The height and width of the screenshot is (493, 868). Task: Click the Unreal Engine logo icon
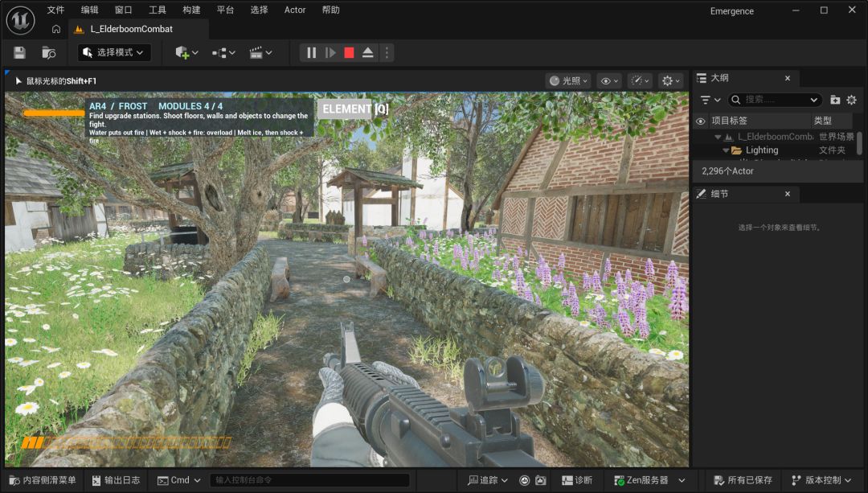[x=20, y=20]
